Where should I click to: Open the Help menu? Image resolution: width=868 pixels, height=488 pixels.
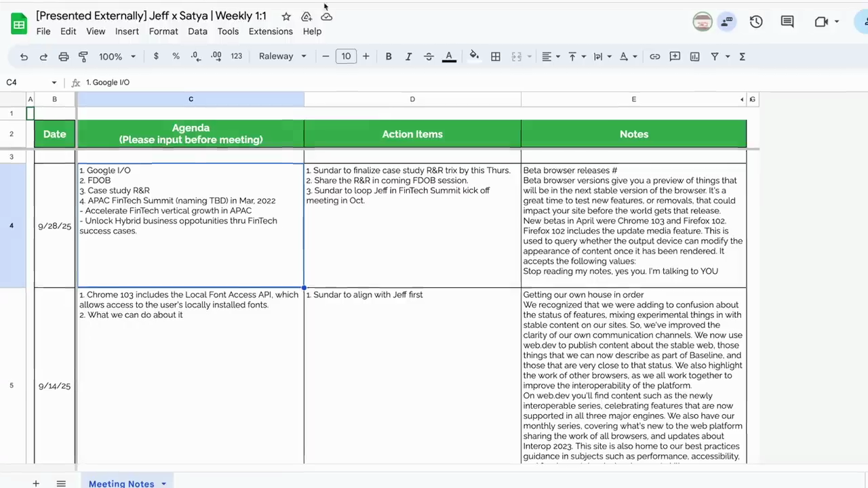312,31
